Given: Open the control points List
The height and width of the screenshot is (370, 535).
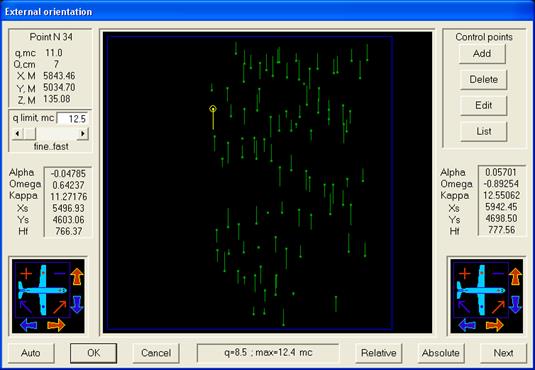Looking at the screenshot, I should [483, 131].
